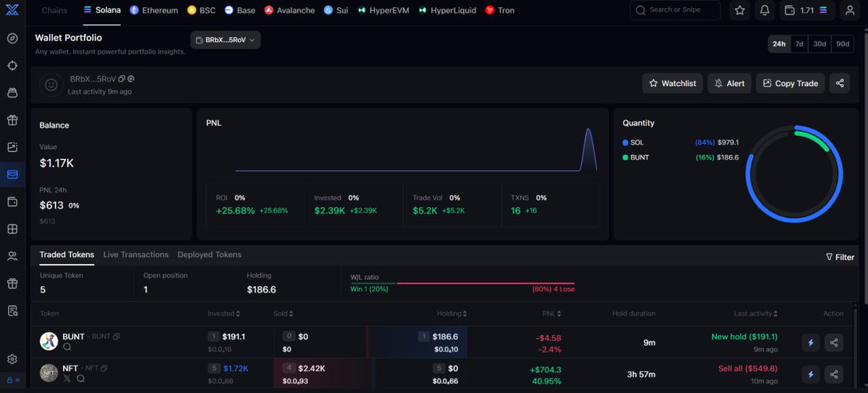Click the BUNT token avatar
868x393 pixels.
(48, 342)
